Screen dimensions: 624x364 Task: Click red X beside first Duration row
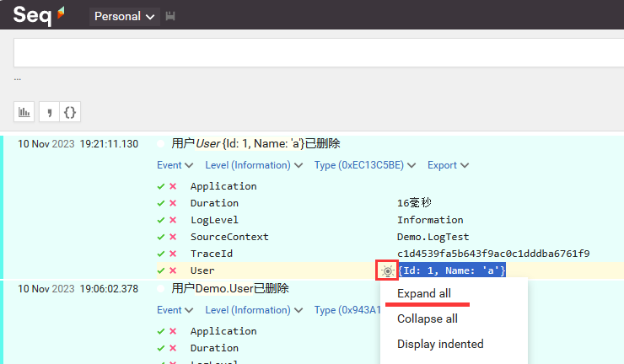(x=173, y=203)
